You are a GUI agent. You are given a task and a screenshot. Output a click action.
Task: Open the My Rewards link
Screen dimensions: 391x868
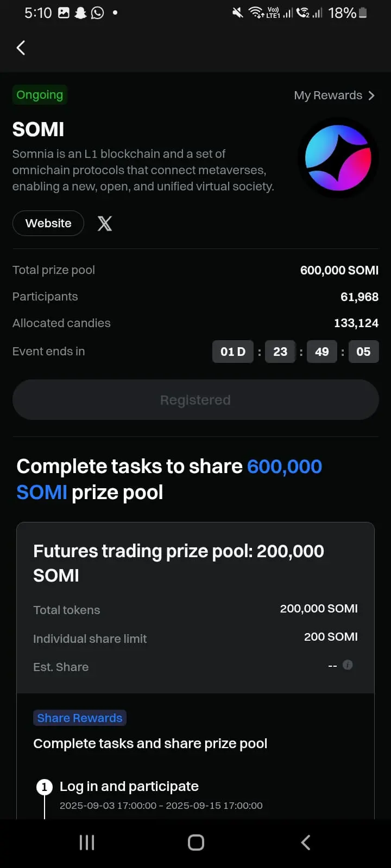pos(335,95)
